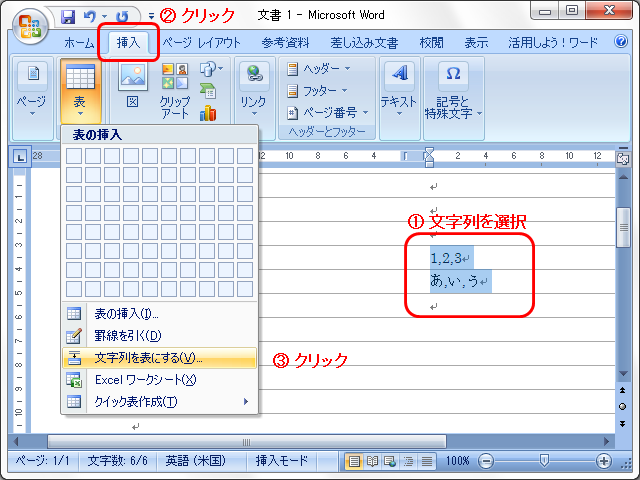The height and width of the screenshot is (480, 640).
Task: Expand the クイック表作成 submenu
Action: pyautogui.click(x=158, y=401)
